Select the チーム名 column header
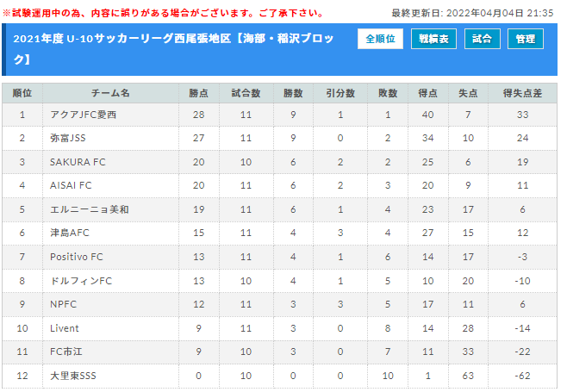 110,93
